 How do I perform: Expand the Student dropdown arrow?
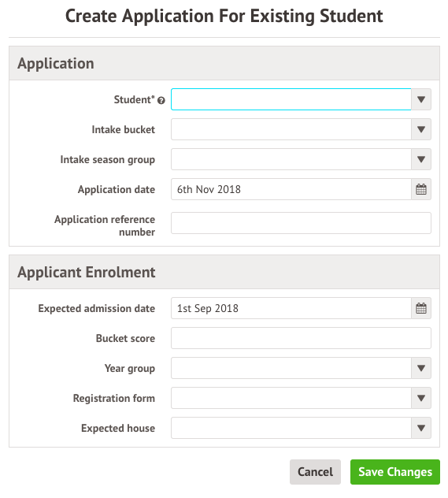click(421, 99)
